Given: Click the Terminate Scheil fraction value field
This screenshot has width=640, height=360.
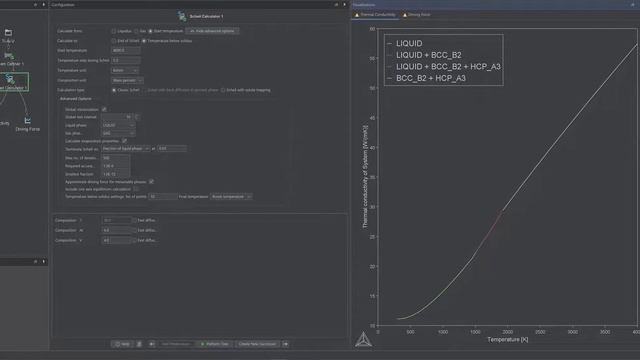Looking at the screenshot, I should pyautogui.click(x=172, y=149).
